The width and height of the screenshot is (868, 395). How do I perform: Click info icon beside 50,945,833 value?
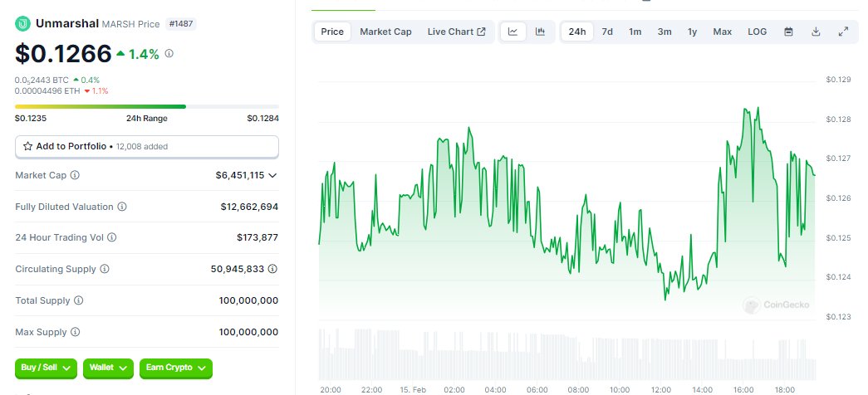tap(272, 270)
